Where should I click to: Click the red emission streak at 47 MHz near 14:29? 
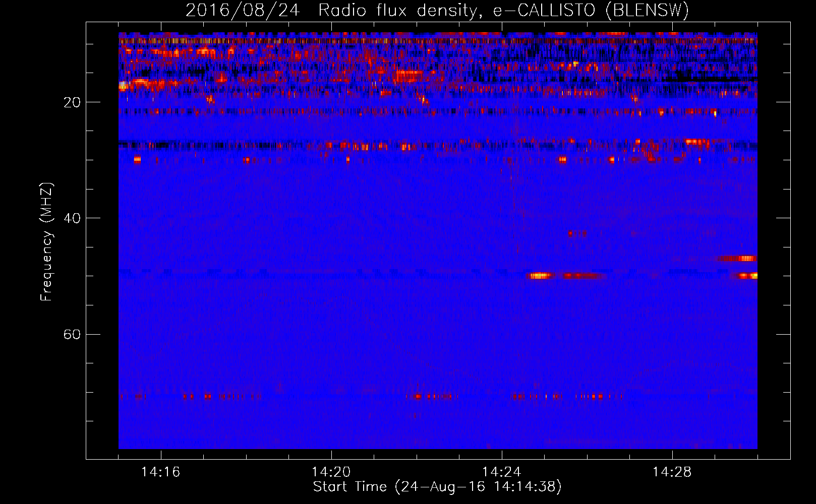pyautogui.click(x=737, y=259)
